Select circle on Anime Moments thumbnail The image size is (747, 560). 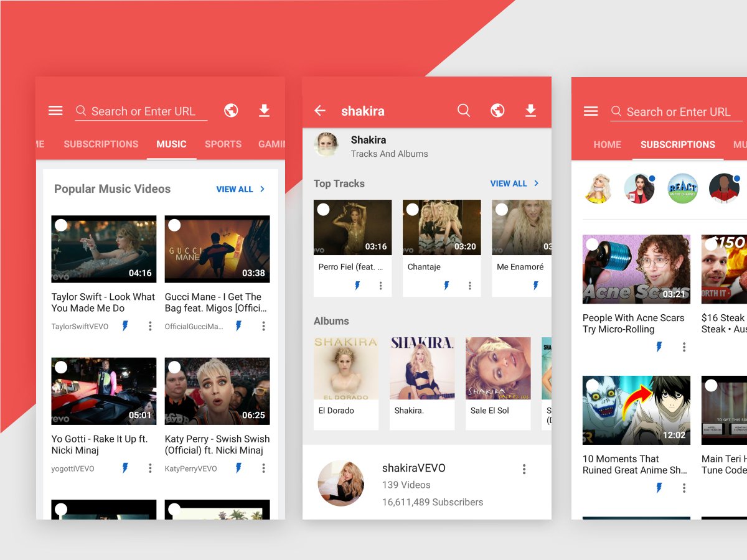click(x=592, y=386)
